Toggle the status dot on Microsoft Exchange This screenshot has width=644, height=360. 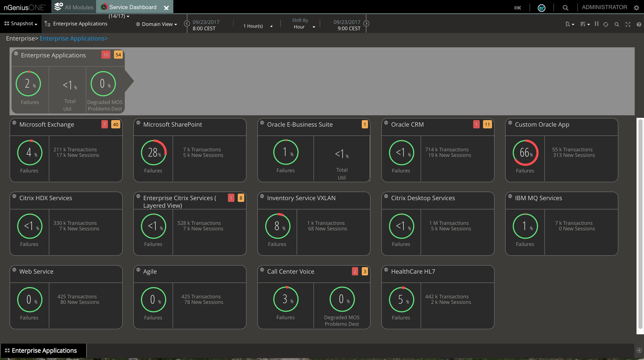click(14, 123)
